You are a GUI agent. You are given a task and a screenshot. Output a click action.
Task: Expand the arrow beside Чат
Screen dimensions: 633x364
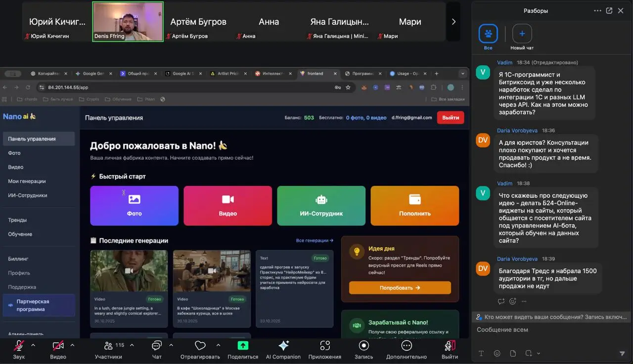pos(171,345)
